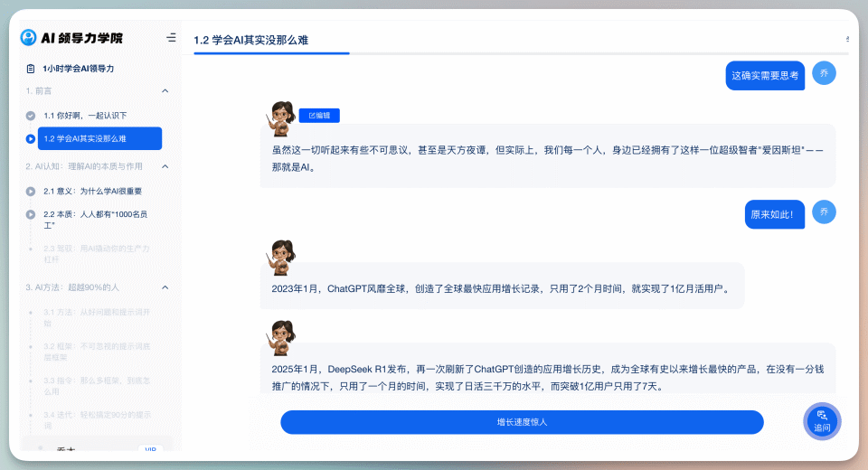Click the 2. AI认知 section heading text
The width and height of the screenshot is (868, 470).
[84, 166]
